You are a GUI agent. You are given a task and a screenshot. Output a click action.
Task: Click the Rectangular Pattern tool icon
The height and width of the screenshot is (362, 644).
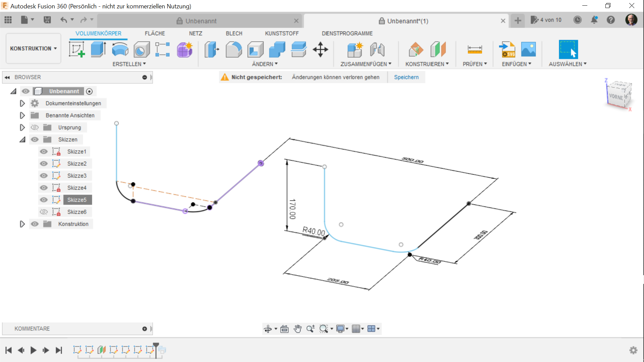(163, 50)
